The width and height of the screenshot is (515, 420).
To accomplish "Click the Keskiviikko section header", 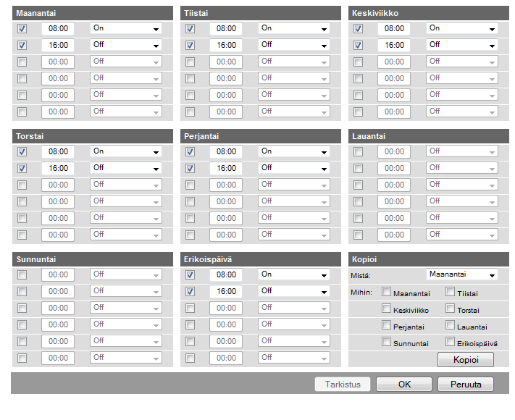I will click(x=429, y=13).
